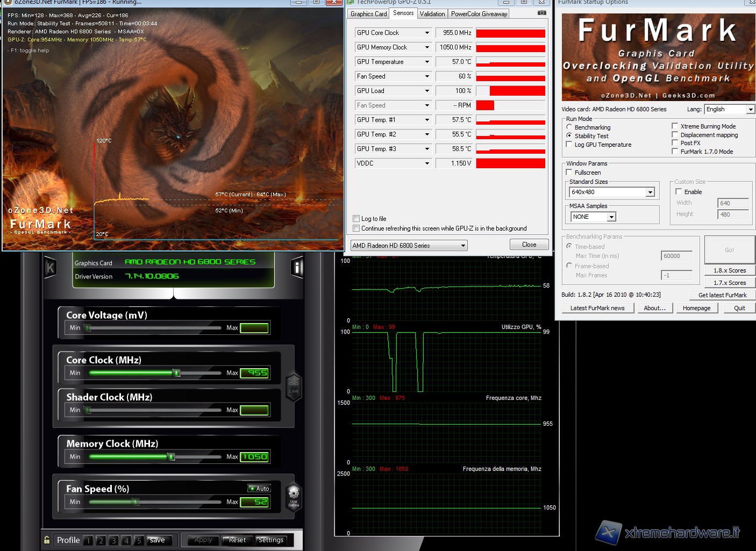Viewport: 756px width, 551px height.
Task: Select the Benchmarking run mode radio button
Action: 569,127
